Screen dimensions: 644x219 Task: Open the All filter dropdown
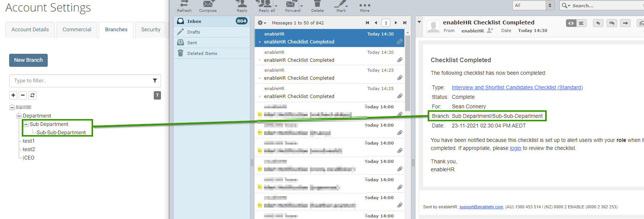(534, 5)
